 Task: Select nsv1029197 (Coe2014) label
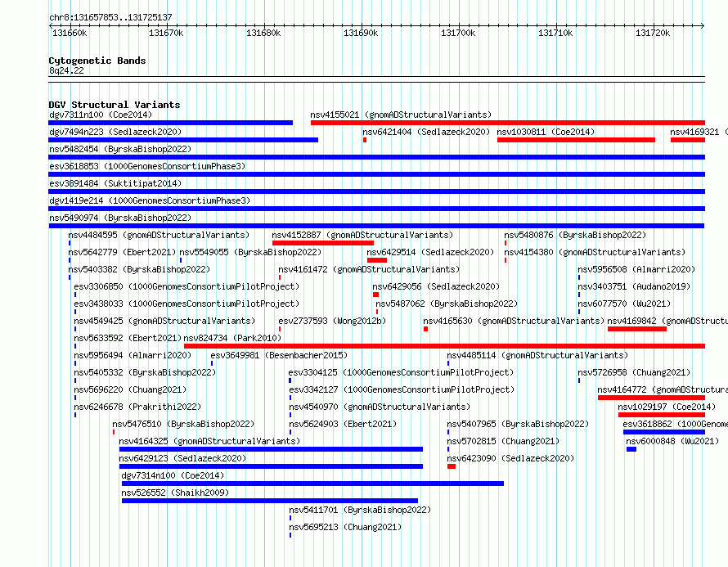pos(667,407)
